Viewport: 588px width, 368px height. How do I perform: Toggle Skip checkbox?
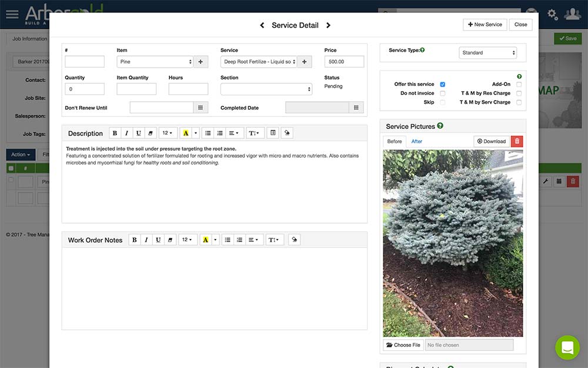443,102
